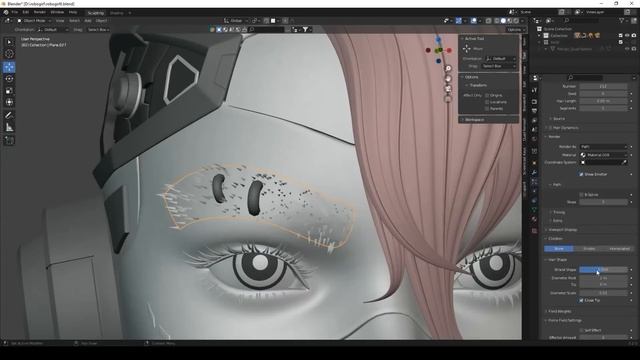Select the Annotate tool
Screen dimensions: 640x360
click(9, 116)
